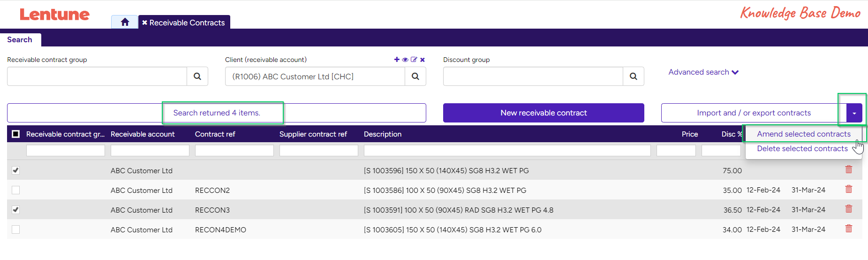Search receivable contract group magnifier
This screenshot has width=868, height=260.
(197, 76)
